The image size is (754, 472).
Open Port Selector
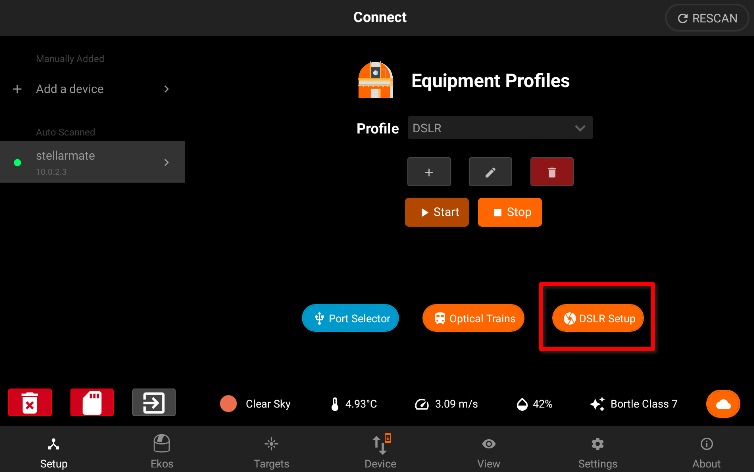pyautogui.click(x=351, y=318)
